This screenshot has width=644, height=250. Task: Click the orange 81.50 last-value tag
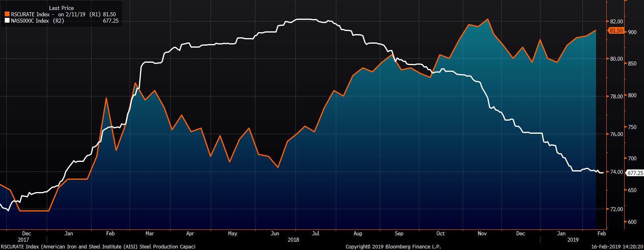click(x=616, y=31)
